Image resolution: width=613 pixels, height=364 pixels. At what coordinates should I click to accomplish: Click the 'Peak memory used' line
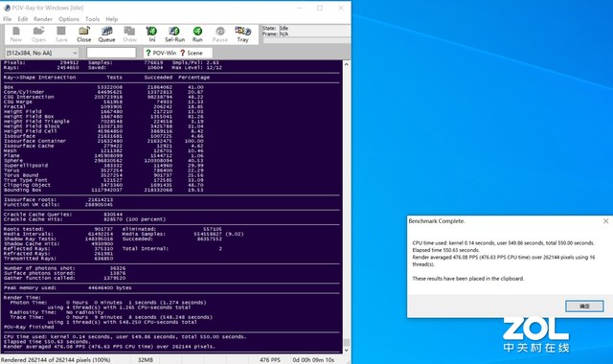coord(68,287)
